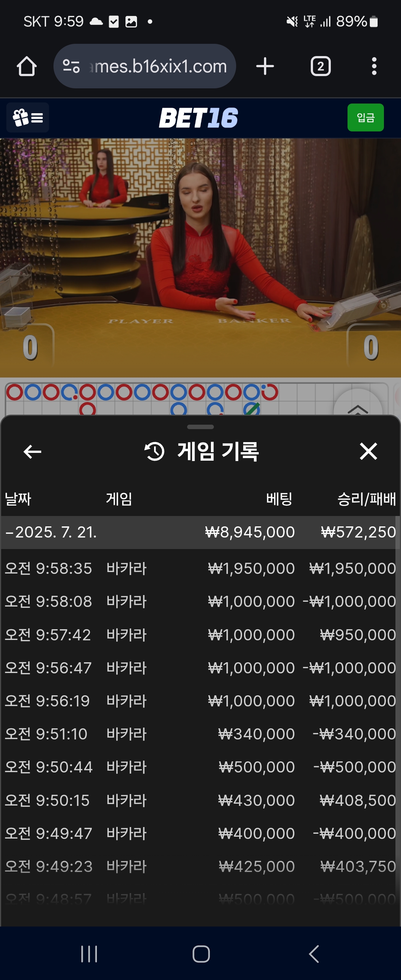Viewport: 401px width, 980px height.
Task: Tap the browser home icon
Action: (x=27, y=66)
